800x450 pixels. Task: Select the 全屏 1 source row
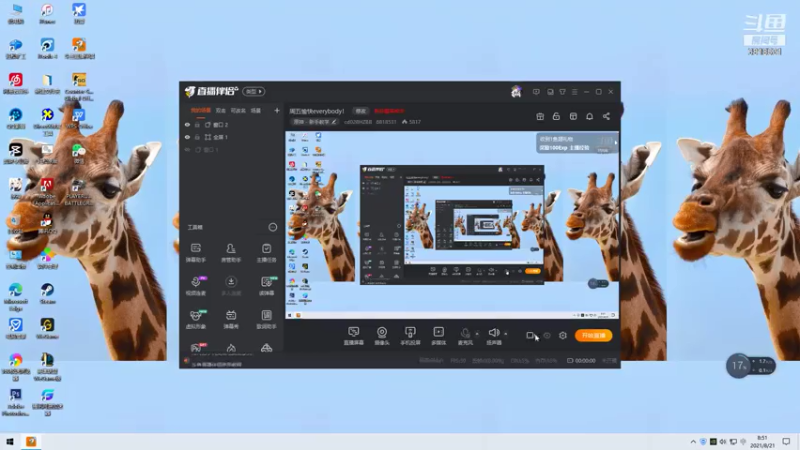click(x=232, y=137)
